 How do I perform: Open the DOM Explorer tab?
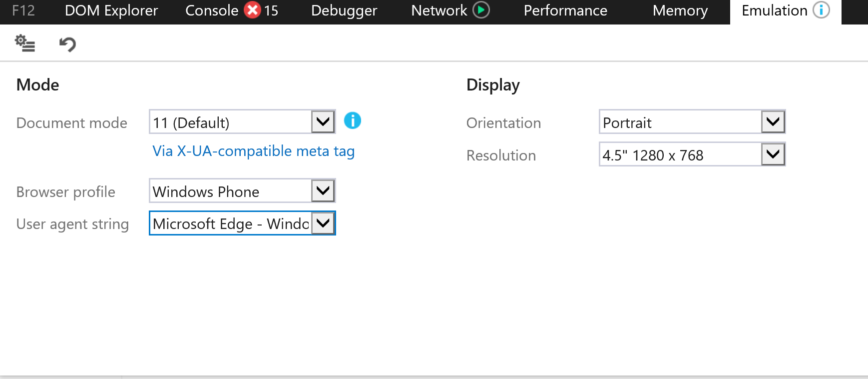pyautogui.click(x=111, y=10)
